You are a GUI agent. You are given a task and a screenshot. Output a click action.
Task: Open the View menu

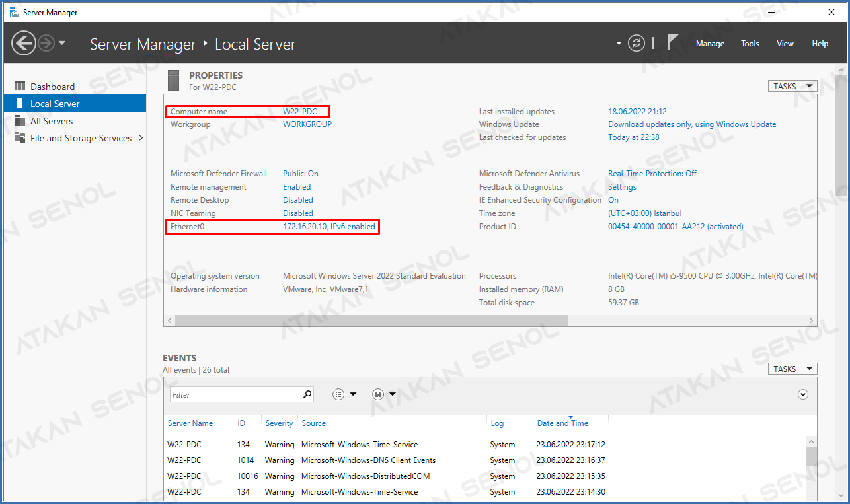click(785, 44)
